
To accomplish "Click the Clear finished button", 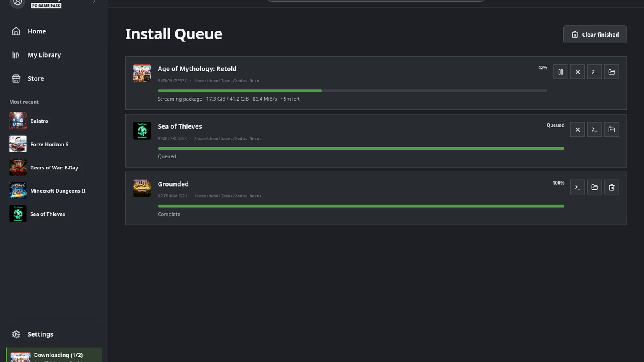I will point(594,35).
